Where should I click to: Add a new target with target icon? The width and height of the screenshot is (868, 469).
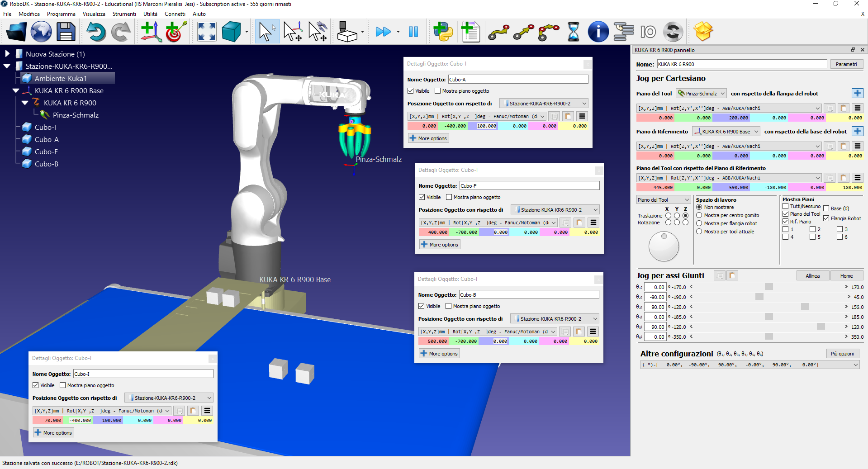click(x=176, y=32)
